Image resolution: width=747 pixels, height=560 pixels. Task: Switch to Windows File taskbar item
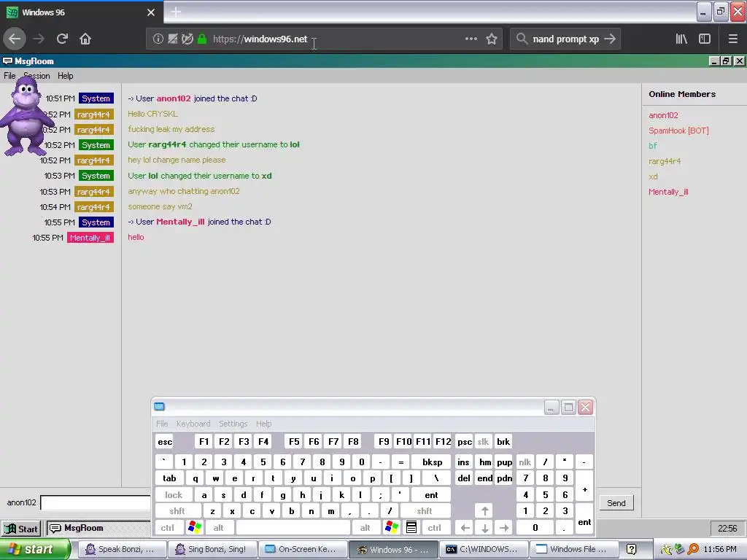point(573,549)
